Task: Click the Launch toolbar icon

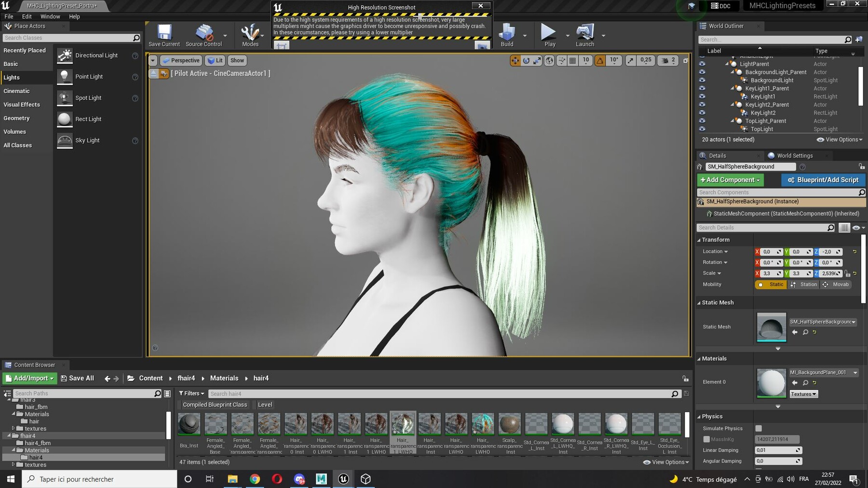Action: pyautogui.click(x=584, y=35)
